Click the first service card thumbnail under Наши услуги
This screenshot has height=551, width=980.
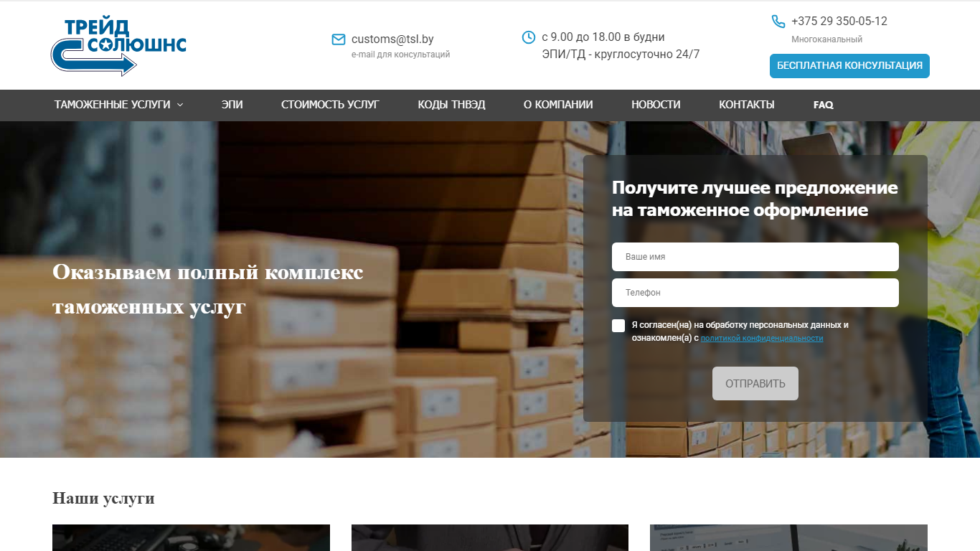[191, 537]
